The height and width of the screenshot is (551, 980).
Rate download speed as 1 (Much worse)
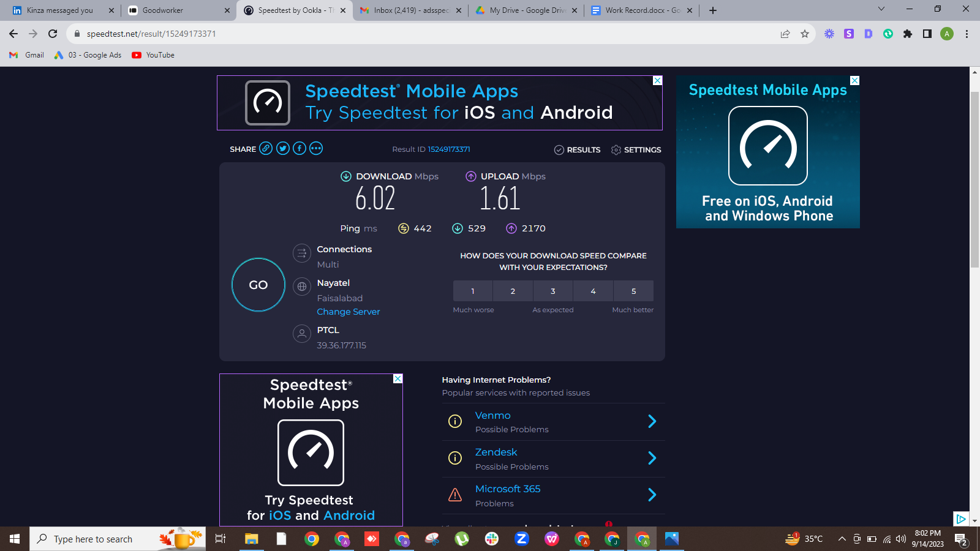pyautogui.click(x=473, y=291)
